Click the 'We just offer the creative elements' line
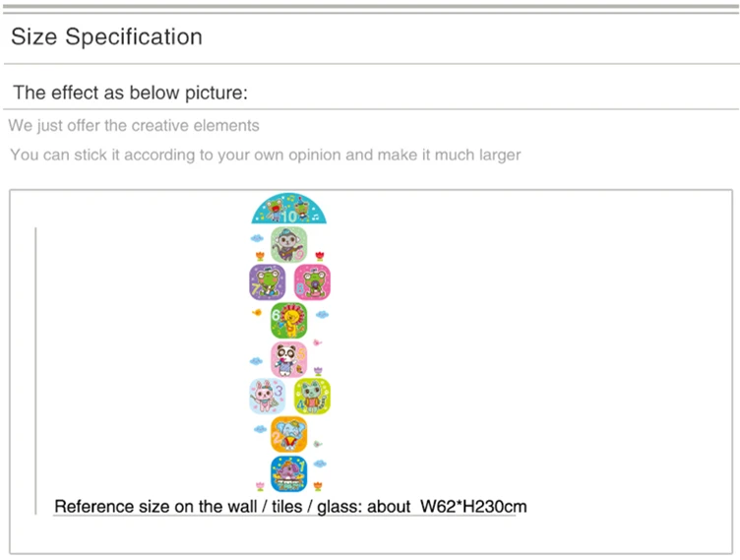This screenshot has height=560, width=740. (134, 126)
